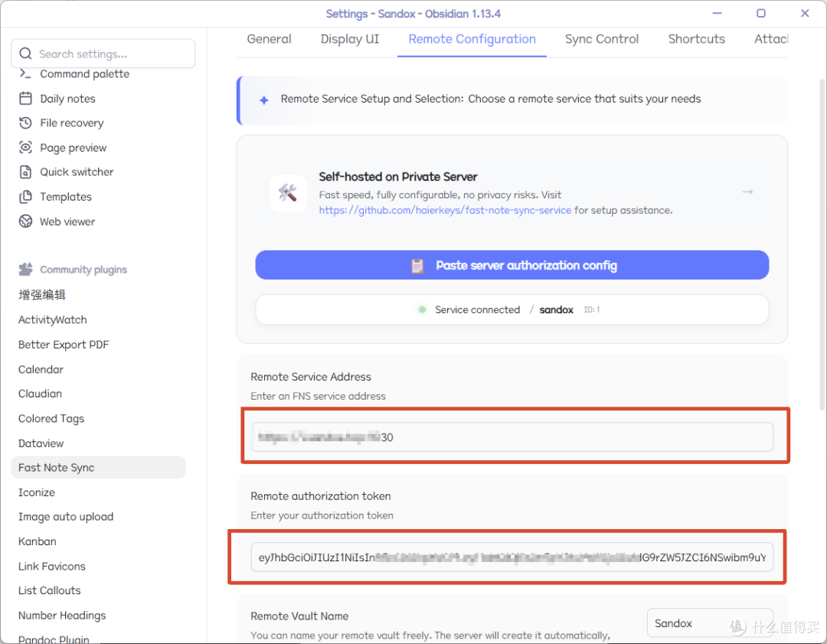Image resolution: width=827 pixels, height=644 pixels.
Task: Open Better Export PDF plugin settings
Action: pyautogui.click(x=64, y=345)
